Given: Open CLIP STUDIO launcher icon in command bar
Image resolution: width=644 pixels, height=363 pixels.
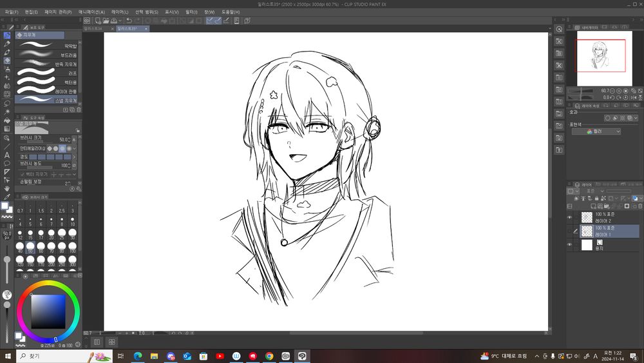Looking at the screenshot, I should (87, 21).
